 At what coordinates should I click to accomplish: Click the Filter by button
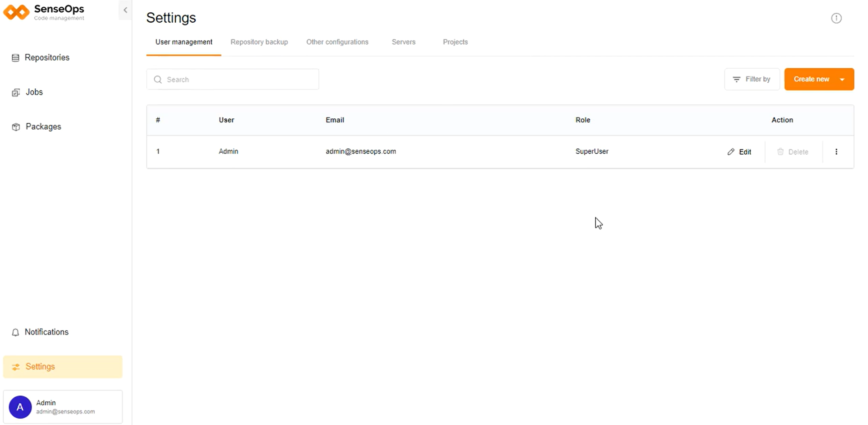coord(752,79)
